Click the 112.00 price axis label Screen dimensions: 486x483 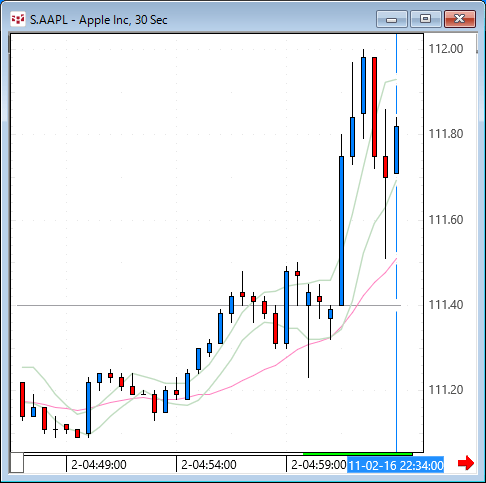coord(446,49)
